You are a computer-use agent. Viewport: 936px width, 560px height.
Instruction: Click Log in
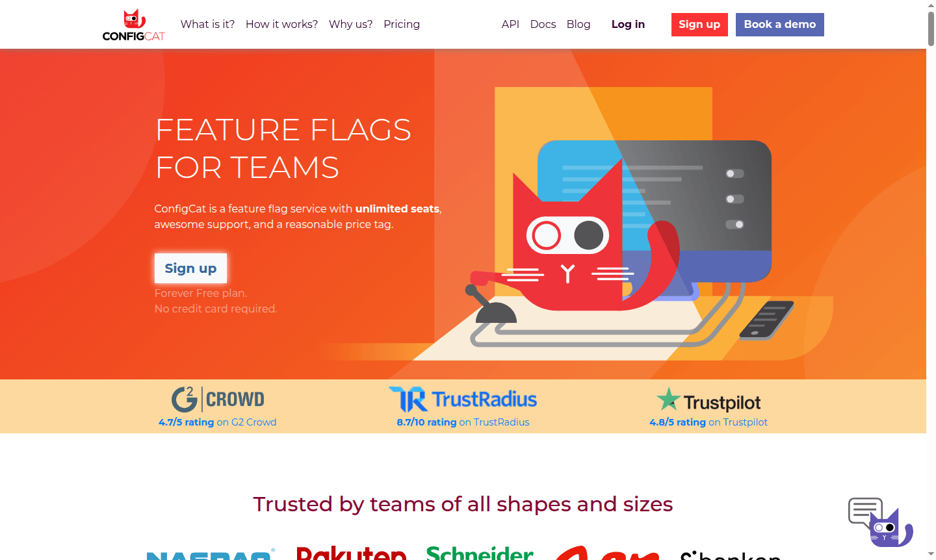[628, 24]
